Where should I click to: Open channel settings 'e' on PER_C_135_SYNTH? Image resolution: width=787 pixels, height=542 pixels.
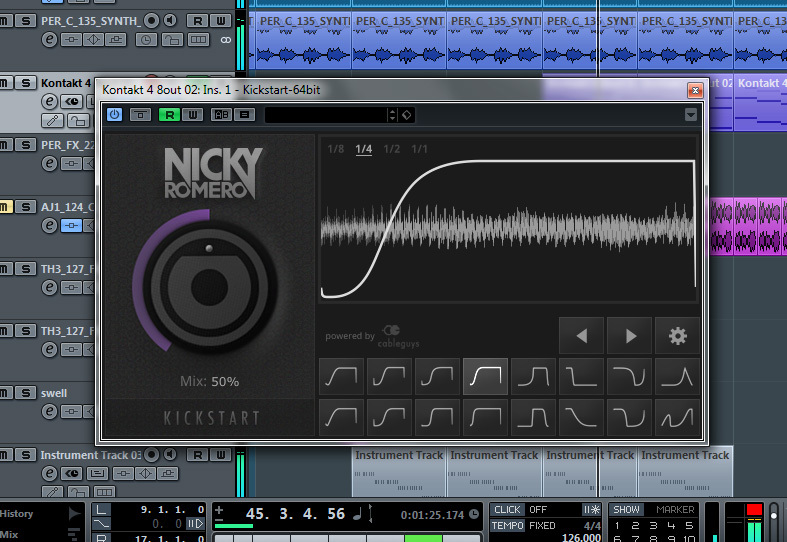coord(49,40)
